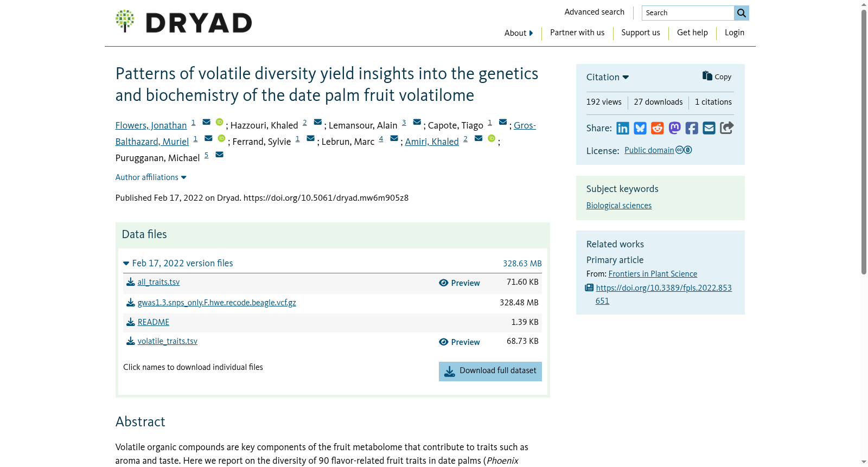Open Biological sciences keyword
This screenshot has height=467, width=868.
(619, 206)
